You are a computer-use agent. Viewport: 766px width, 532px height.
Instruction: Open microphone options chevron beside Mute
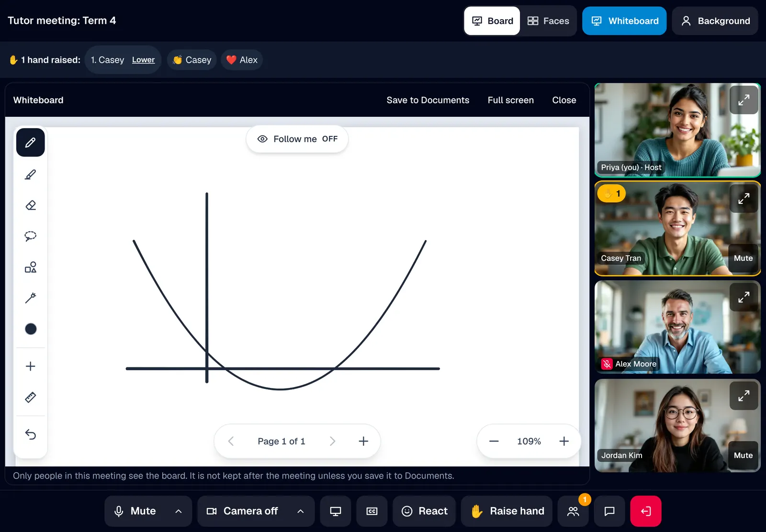click(179, 511)
